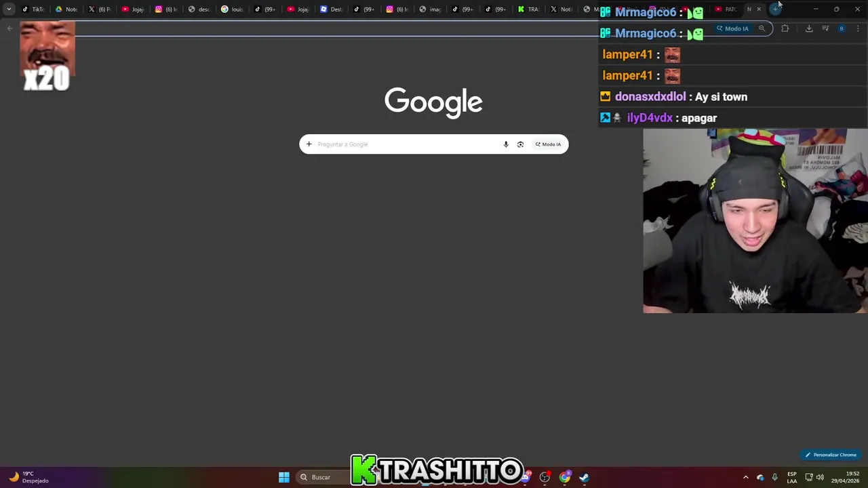This screenshot has height=488, width=868.
Task: Open the tab search dropdown arrow
Action: tap(9, 9)
